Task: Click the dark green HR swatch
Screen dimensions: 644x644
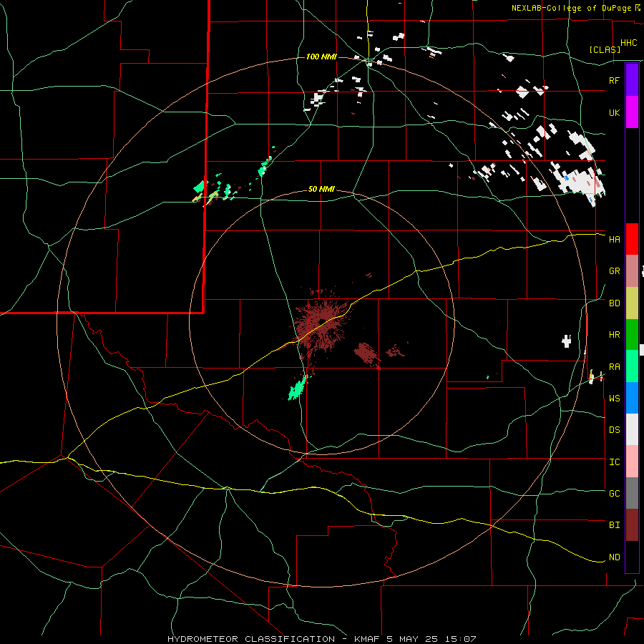Action: pos(632,335)
